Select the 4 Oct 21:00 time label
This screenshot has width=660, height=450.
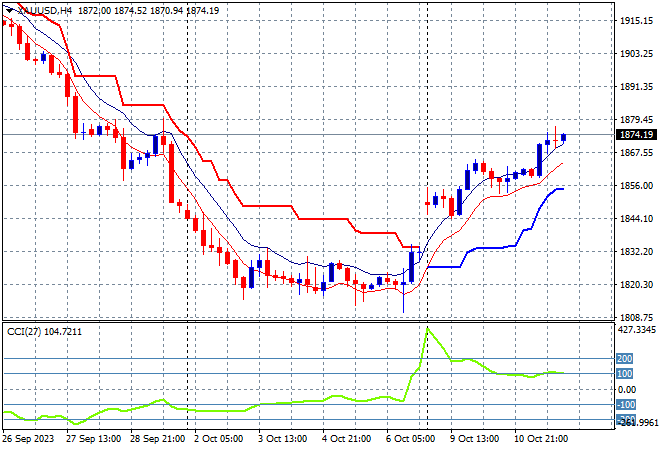coord(347,439)
